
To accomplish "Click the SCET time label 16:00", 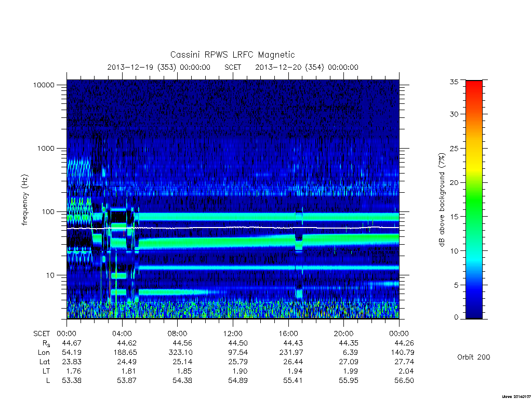I will [288, 334].
